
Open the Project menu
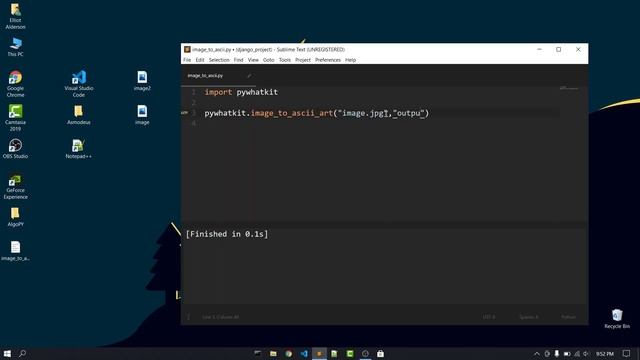(x=303, y=60)
